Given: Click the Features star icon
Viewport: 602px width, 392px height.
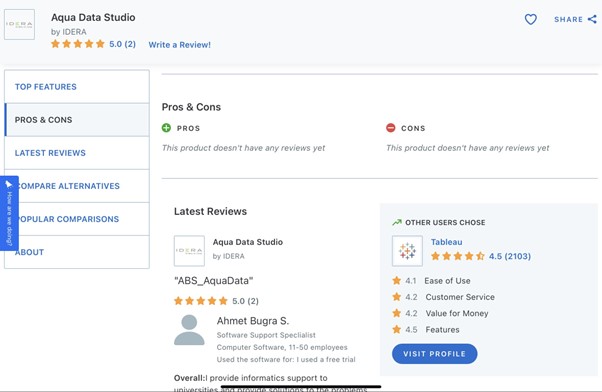Looking at the screenshot, I should [x=397, y=329].
